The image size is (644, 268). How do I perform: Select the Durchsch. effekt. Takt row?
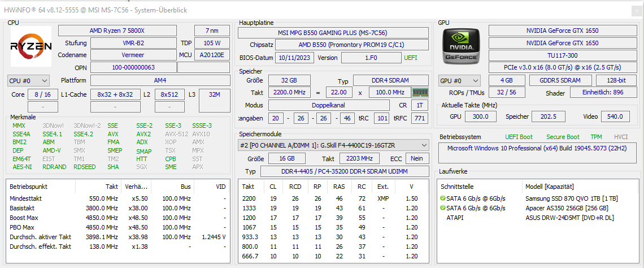(x=118, y=247)
